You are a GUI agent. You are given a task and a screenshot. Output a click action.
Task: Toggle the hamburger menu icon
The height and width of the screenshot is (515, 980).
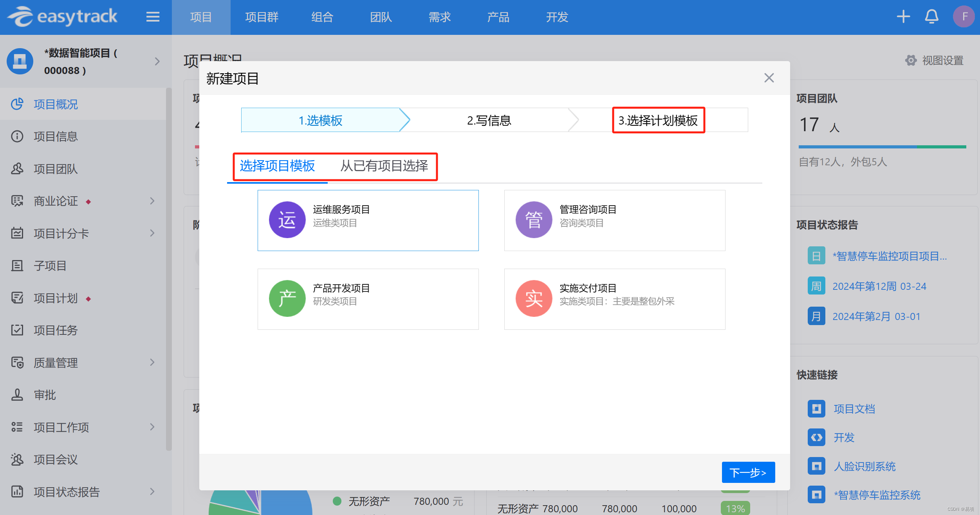(x=153, y=17)
